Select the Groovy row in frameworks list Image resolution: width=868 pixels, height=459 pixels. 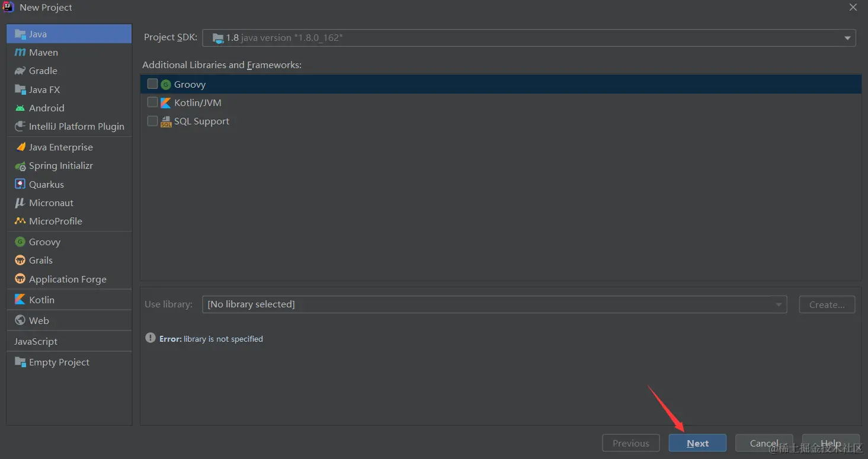click(501, 84)
